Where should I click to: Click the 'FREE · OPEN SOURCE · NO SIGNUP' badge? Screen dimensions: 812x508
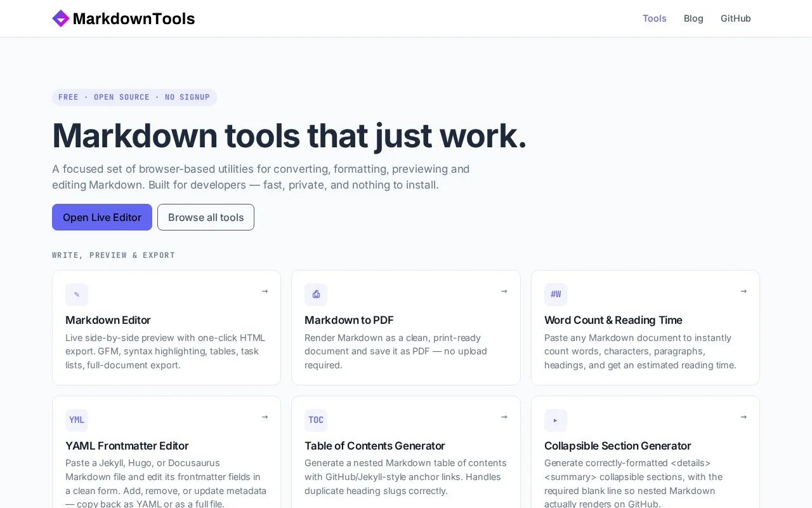134,97
